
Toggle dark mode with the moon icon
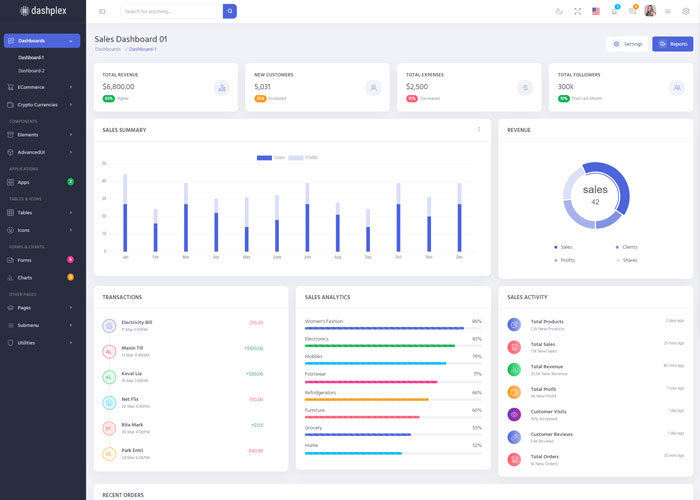[559, 11]
